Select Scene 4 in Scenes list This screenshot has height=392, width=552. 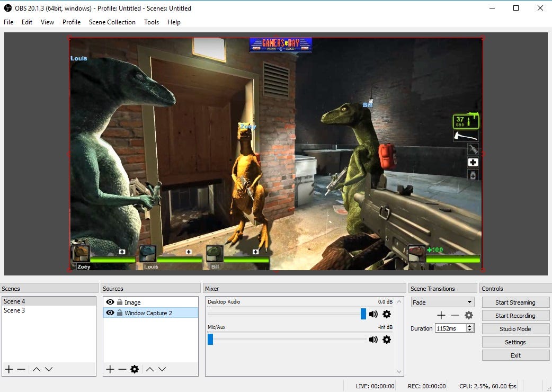tap(49, 301)
